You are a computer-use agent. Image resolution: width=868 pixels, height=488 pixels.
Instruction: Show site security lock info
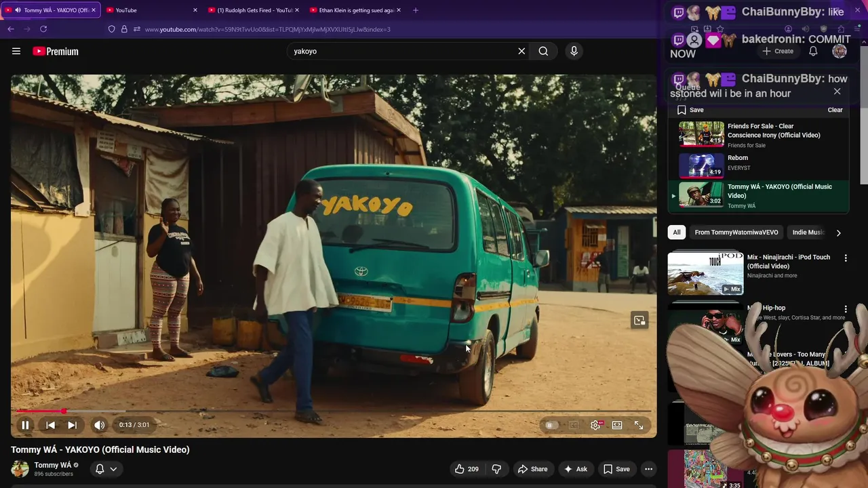click(124, 29)
